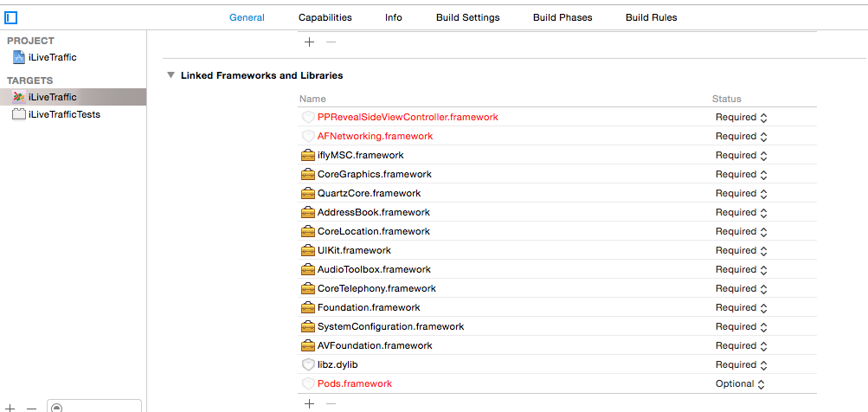Screen dimensions: 868x412
Task: Select the QuartzCore.framework name
Action: point(370,193)
